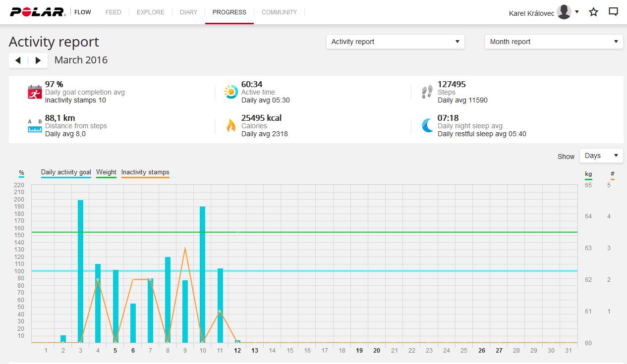Click the distance ruler icon
Screen dimensions: 627x364
pos(35,126)
